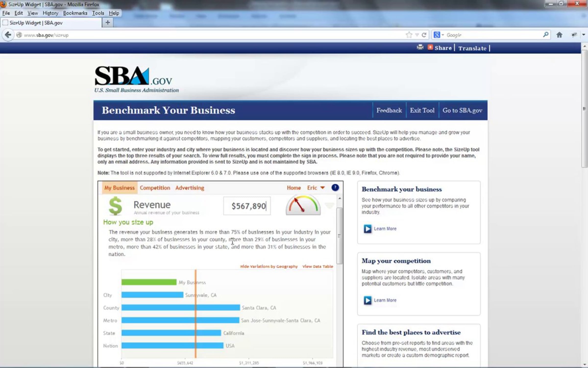588x368 pixels.
Task: Open the Help menu
Action: pos(114,13)
